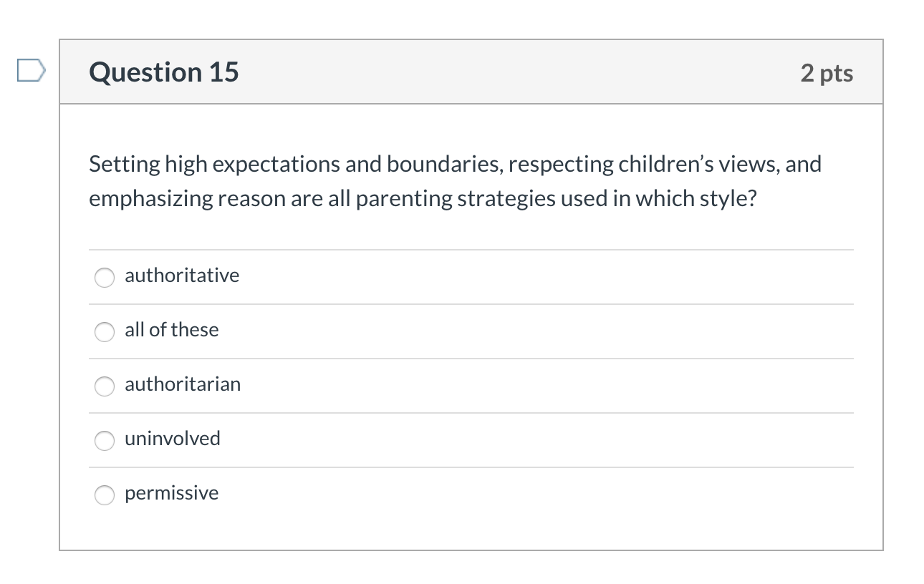Click the 'uninvolved' answer label text
Screen dimensions: 924x584
click(x=173, y=439)
